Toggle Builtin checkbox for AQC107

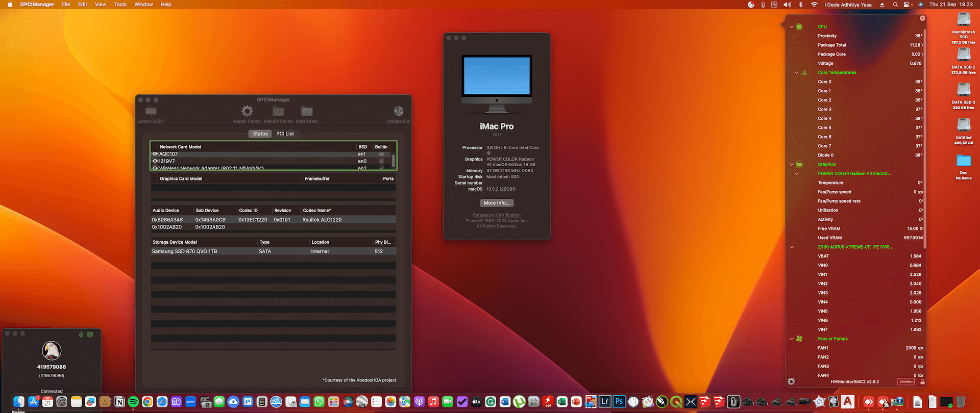pos(381,154)
